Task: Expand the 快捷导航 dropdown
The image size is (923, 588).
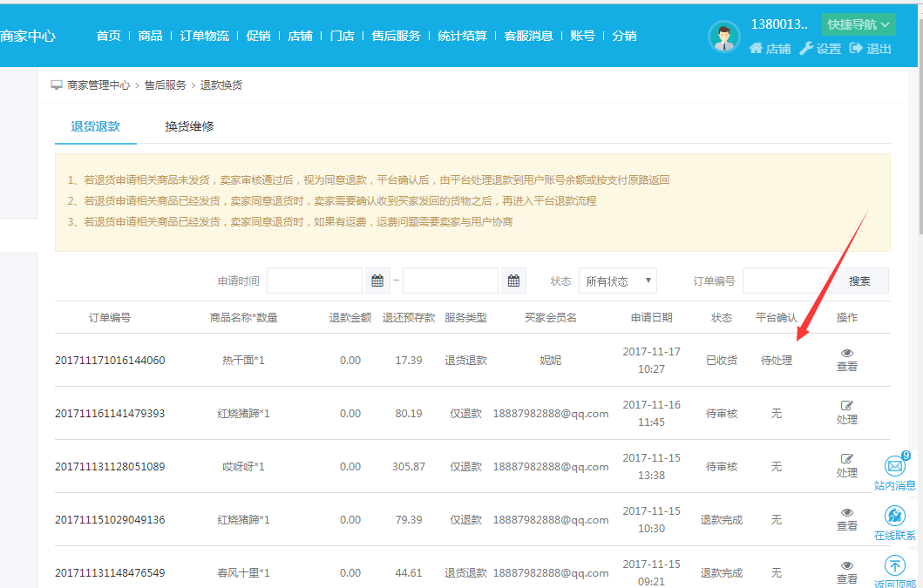Action: (859, 24)
